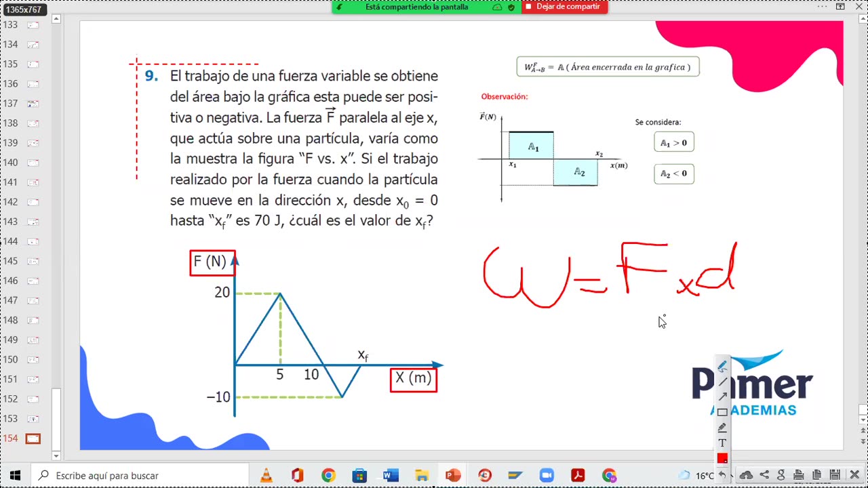The width and height of the screenshot is (868, 488).
Task: Open File Explorer from taskbar
Action: tap(422, 475)
